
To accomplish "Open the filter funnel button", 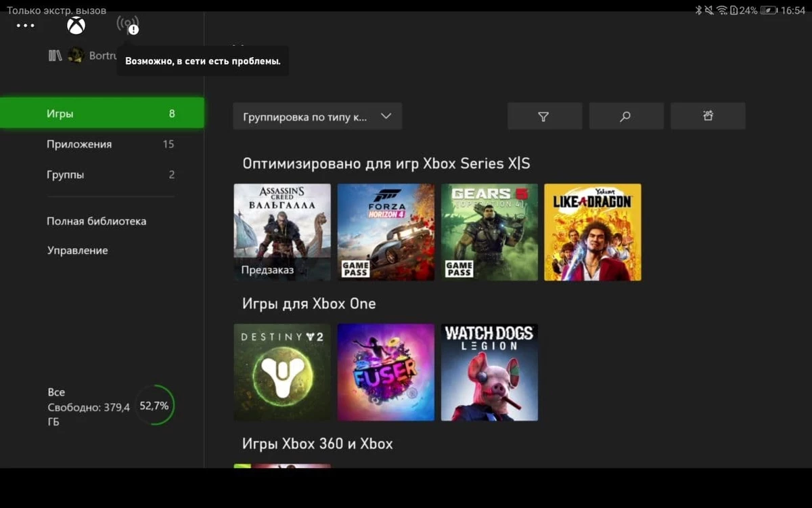I will [x=545, y=116].
